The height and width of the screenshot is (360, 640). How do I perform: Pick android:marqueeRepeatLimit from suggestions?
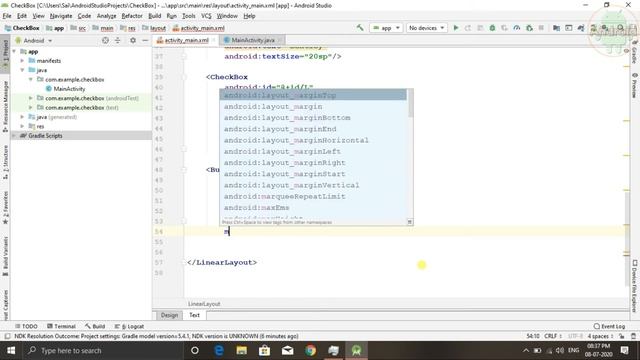(313, 196)
